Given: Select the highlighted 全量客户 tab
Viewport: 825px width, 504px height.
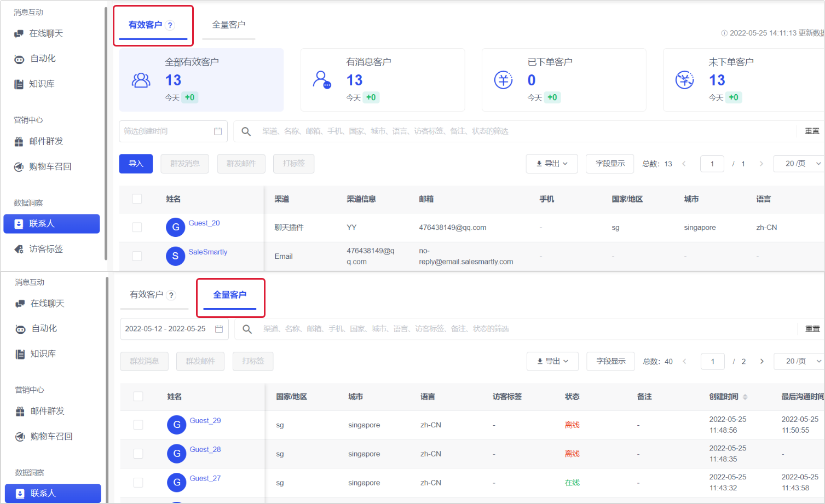Looking at the screenshot, I should [x=230, y=295].
